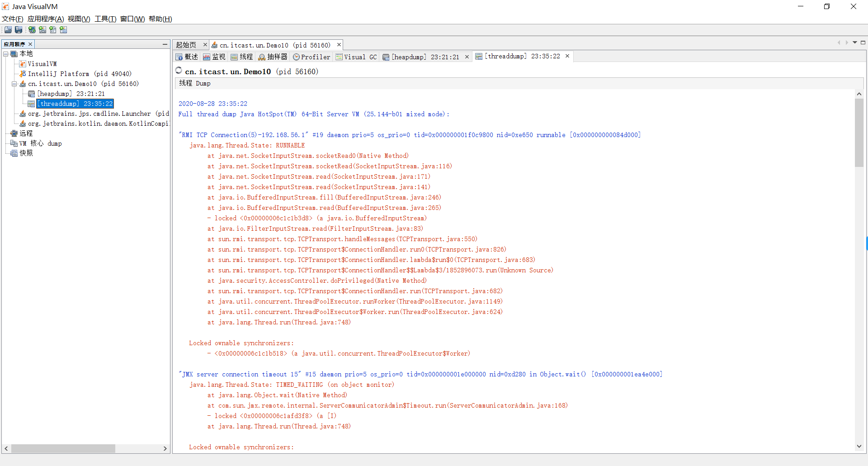Select IntelliJ Platform (pid 49040) in tree
Viewport: 868px width, 466px height.
(x=80, y=74)
